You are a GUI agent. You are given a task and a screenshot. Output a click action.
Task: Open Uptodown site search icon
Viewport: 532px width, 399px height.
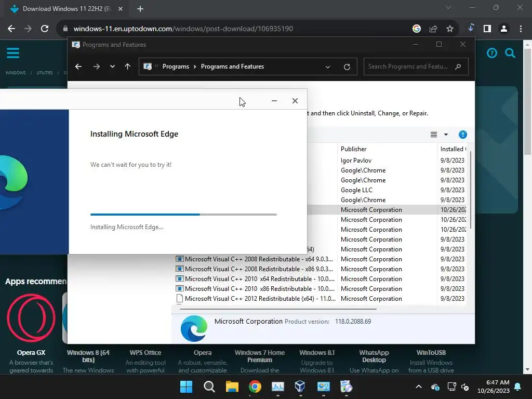pos(510,53)
